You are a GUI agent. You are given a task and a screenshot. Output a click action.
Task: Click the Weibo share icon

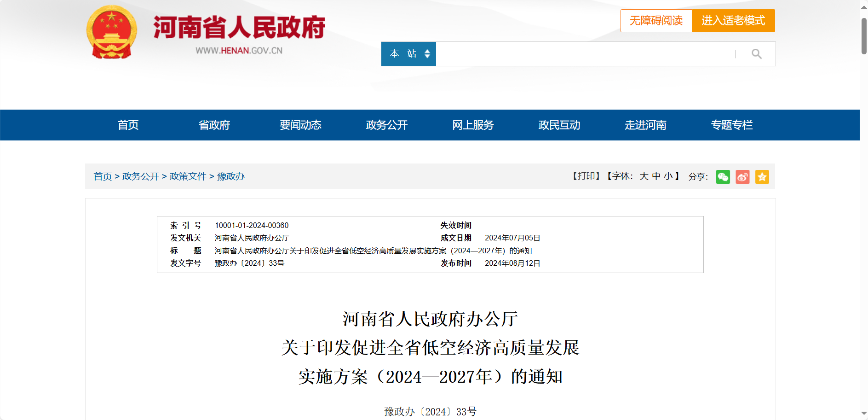tap(742, 177)
